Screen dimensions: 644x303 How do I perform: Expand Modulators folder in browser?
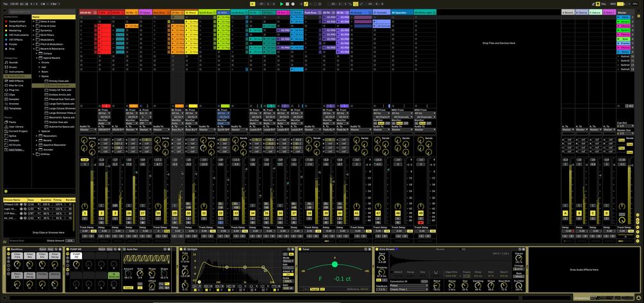34,40
